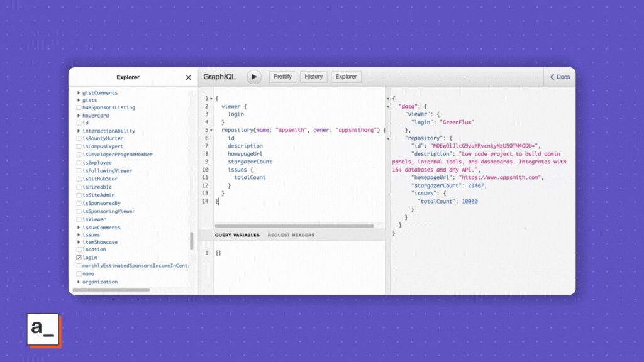
Task: Click the stargazerCount field in query
Action: tap(250, 162)
